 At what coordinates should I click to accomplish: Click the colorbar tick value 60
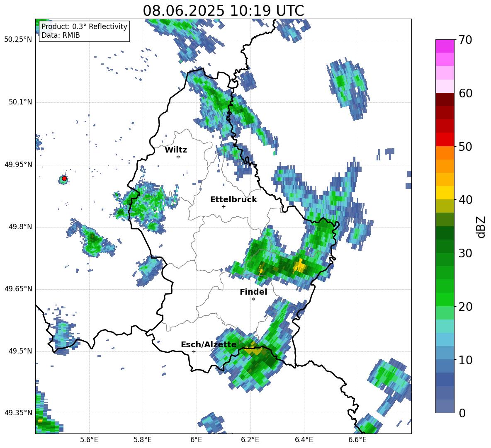[465, 93]
